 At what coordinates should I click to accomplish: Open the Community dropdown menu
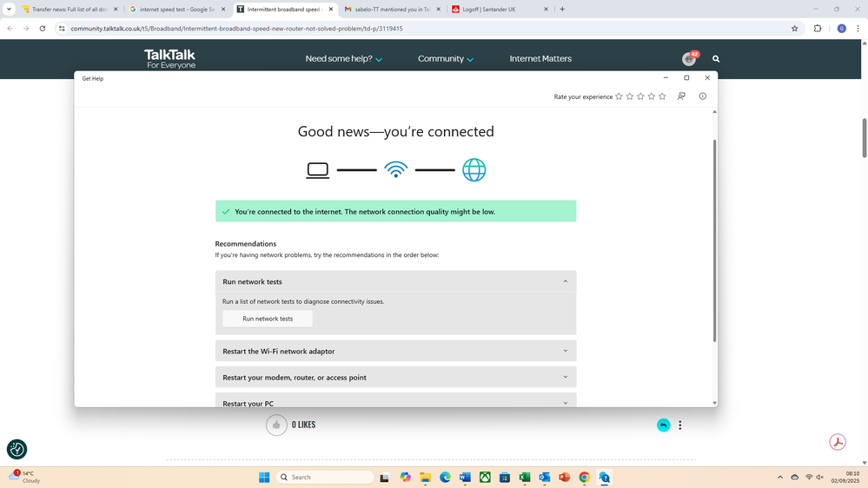(x=446, y=59)
